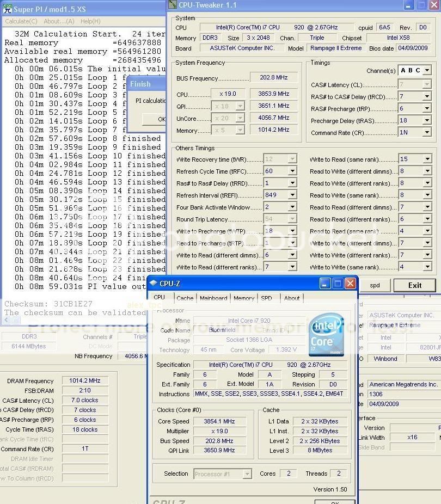Open the Four Bank Activate Window dropdown
This screenshot has height=504, width=441.
[x=292, y=207]
